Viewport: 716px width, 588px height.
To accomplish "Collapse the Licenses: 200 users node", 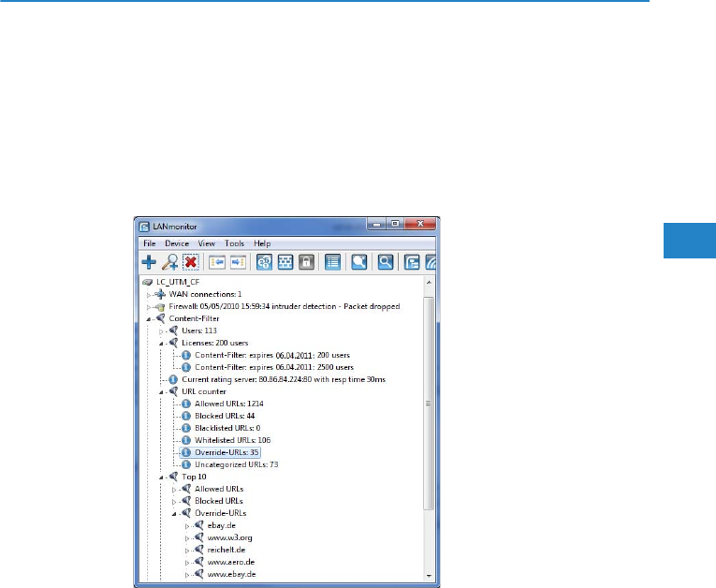I will point(161,344).
